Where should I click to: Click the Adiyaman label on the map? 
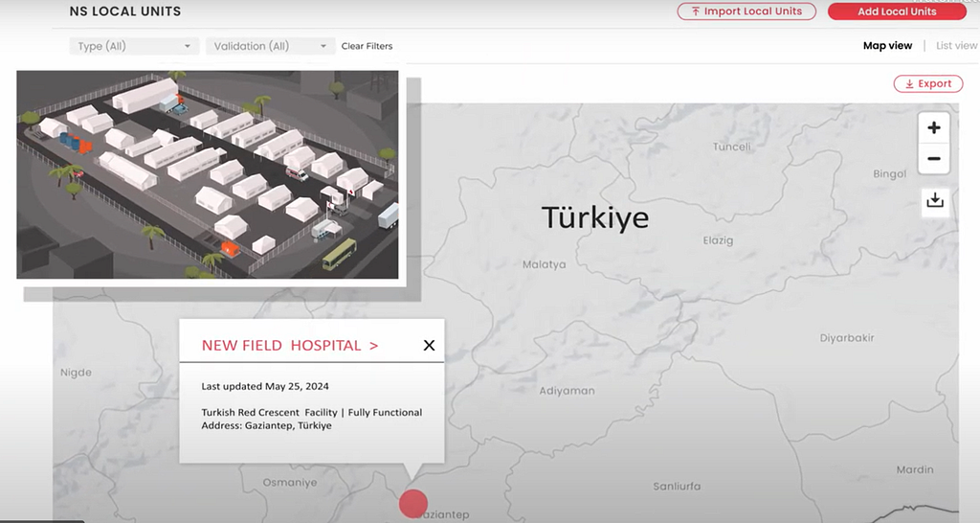pos(567,391)
